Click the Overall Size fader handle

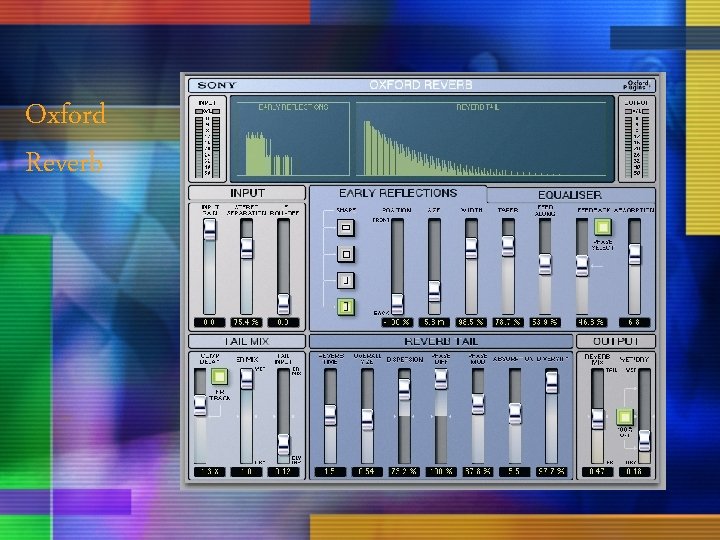pos(367,419)
